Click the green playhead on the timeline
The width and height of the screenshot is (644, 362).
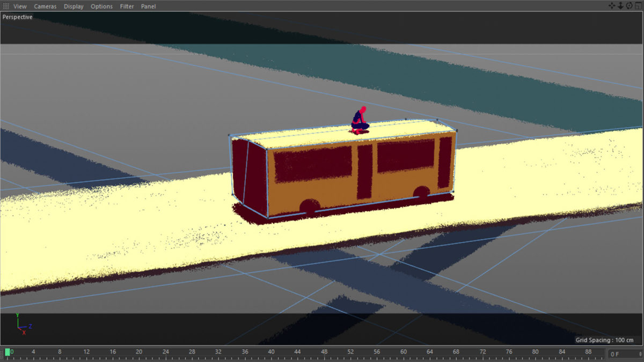[x=8, y=352]
